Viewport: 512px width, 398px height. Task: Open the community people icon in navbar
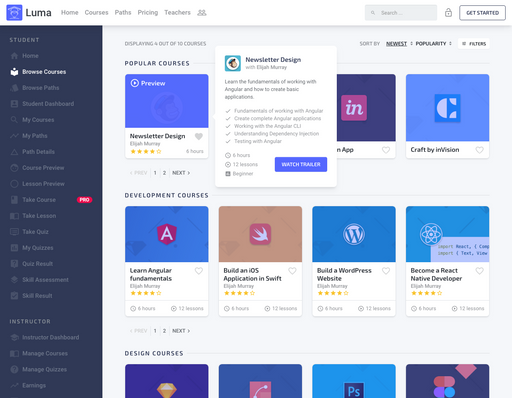coord(202,13)
